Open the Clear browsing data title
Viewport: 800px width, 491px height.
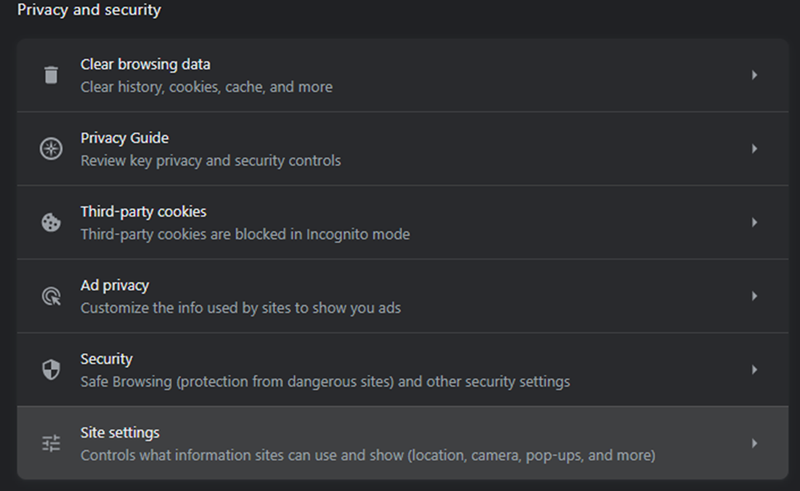coord(145,64)
